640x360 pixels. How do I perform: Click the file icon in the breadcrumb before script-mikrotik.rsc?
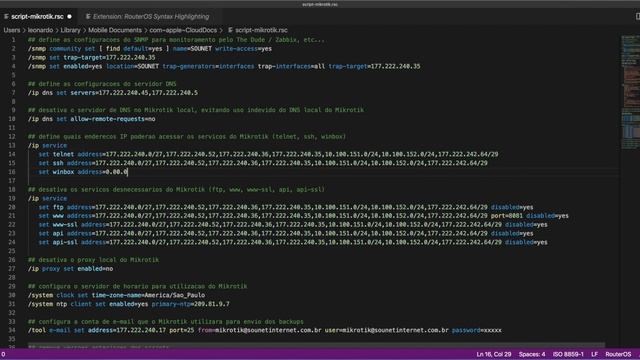pyautogui.click(x=231, y=30)
